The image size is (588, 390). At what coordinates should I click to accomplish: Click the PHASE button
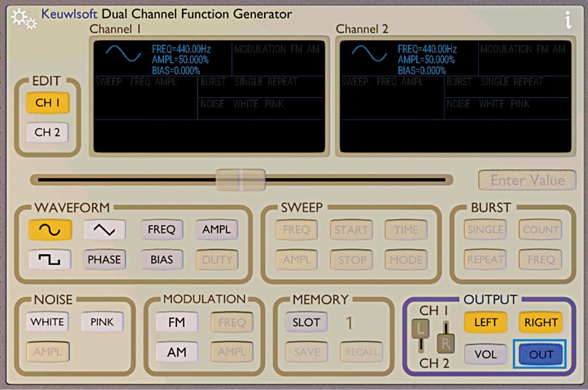pyautogui.click(x=104, y=260)
